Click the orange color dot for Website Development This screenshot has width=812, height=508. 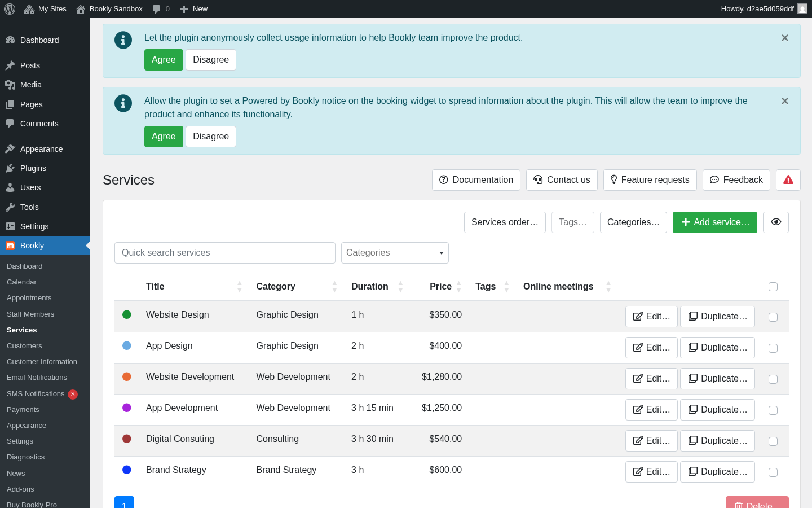pyautogui.click(x=127, y=376)
